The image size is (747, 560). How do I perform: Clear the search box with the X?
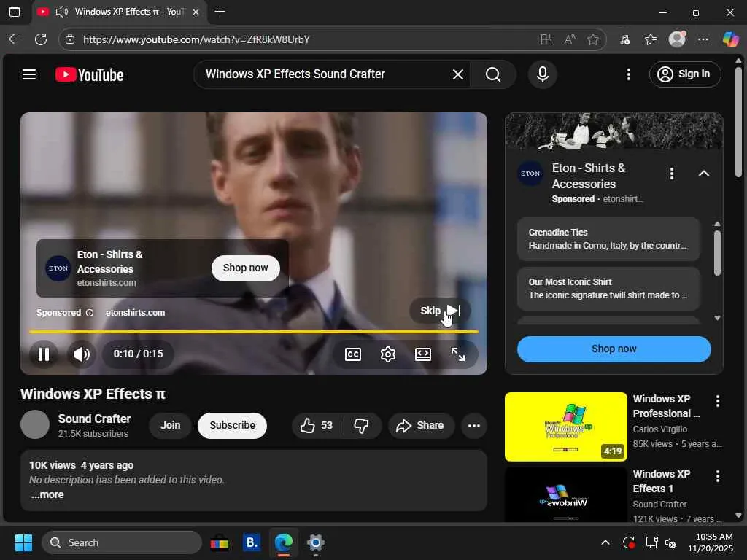point(458,74)
